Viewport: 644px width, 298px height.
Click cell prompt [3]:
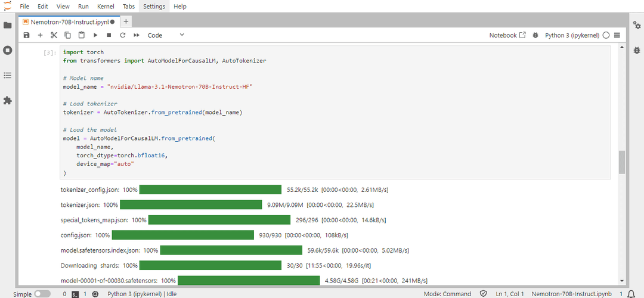(x=51, y=52)
